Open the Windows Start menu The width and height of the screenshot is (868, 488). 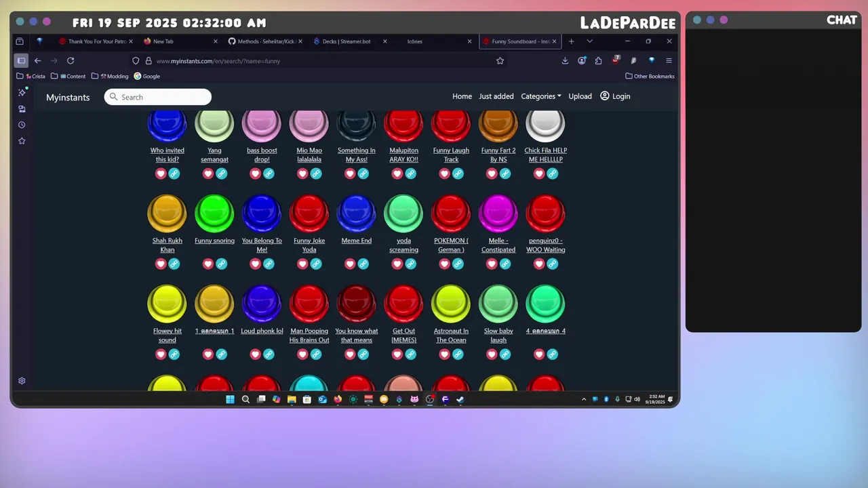point(230,399)
